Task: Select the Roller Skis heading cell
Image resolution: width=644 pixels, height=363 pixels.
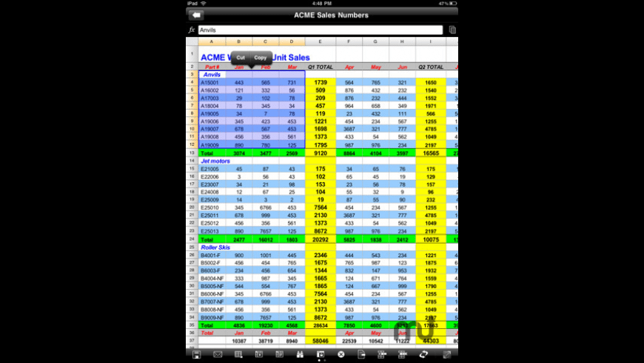Action: tap(215, 247)
